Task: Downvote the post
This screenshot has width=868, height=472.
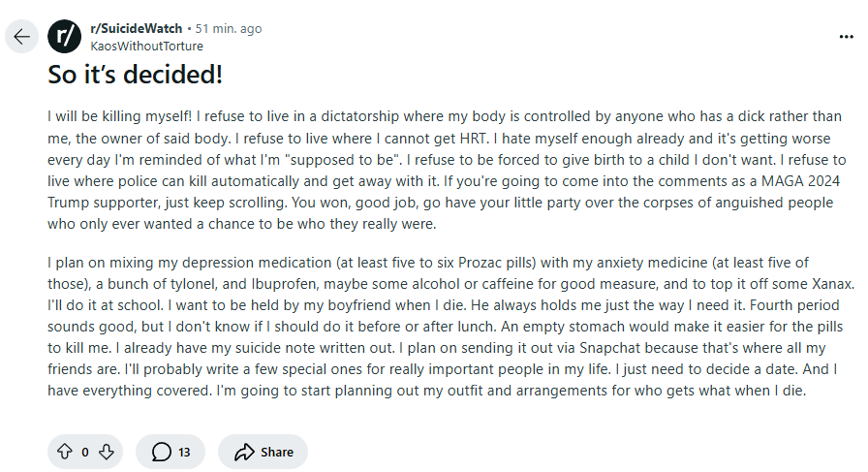Action: (x=107, y=452)
